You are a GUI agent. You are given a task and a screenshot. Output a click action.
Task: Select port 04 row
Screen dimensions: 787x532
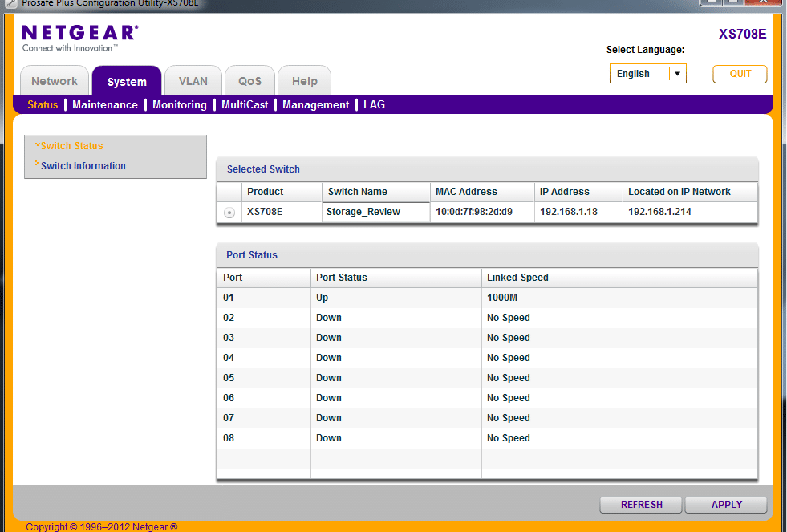[487, 358]
